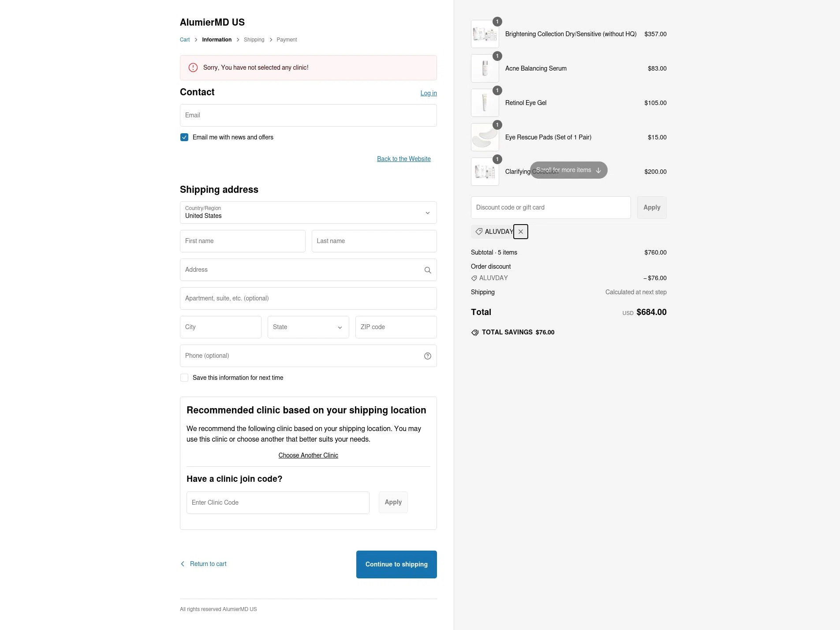Check Save this information for next time
This screenshot has height=630, width=840.
click(184, 378)
